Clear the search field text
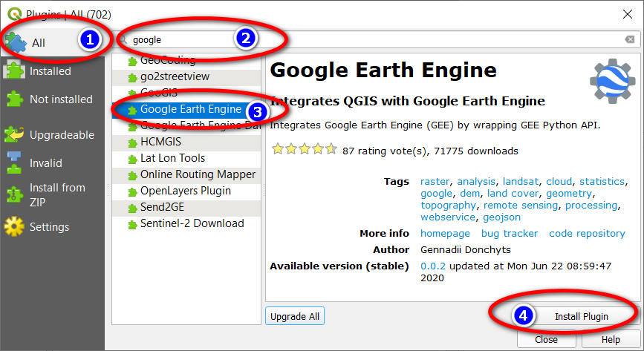This screenshot has width=644, height=351. coord(630,39)
